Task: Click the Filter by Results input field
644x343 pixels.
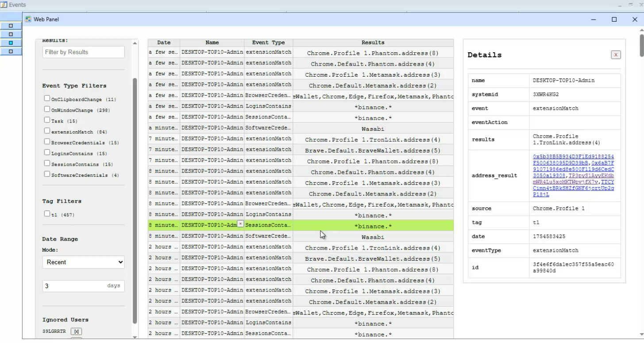Action: pyautogui.click(x=83, y=52)
